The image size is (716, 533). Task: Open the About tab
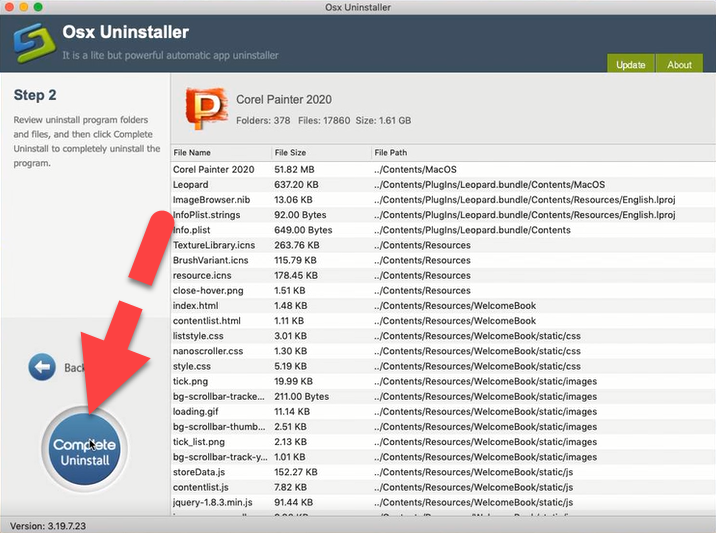(679, 63)
